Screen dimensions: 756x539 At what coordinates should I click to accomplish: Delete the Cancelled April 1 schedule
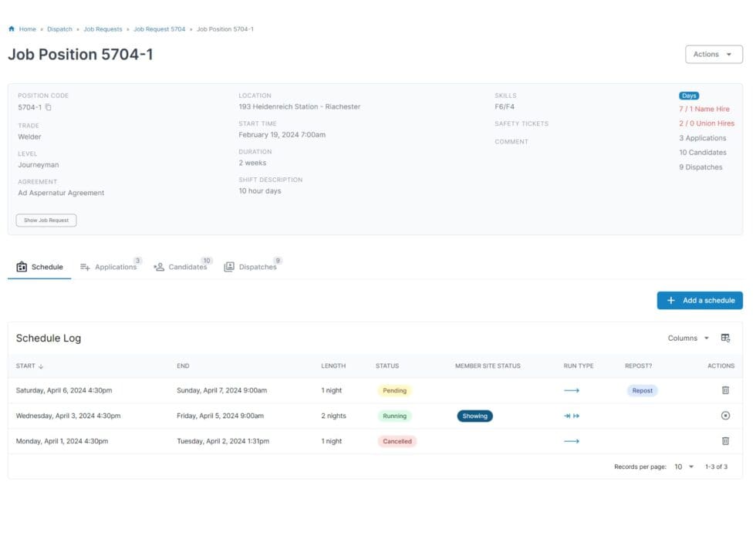[x=725, y=441]
